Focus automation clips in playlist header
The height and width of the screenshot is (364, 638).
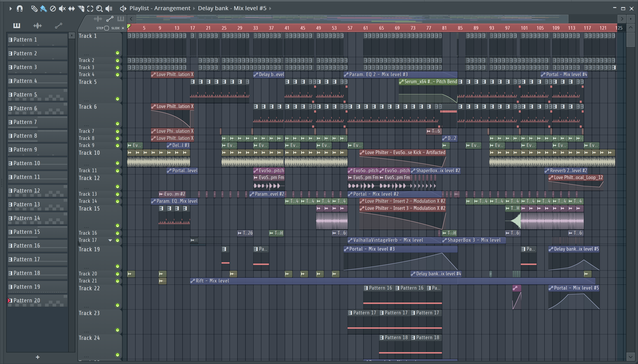[x=110, y=19]
